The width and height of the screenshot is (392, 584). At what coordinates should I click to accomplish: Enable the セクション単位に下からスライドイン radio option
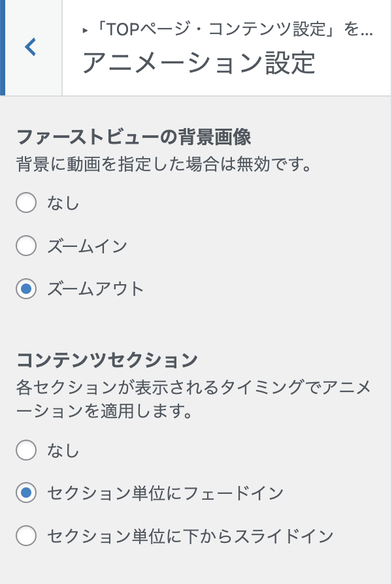[x=26, y=536]
